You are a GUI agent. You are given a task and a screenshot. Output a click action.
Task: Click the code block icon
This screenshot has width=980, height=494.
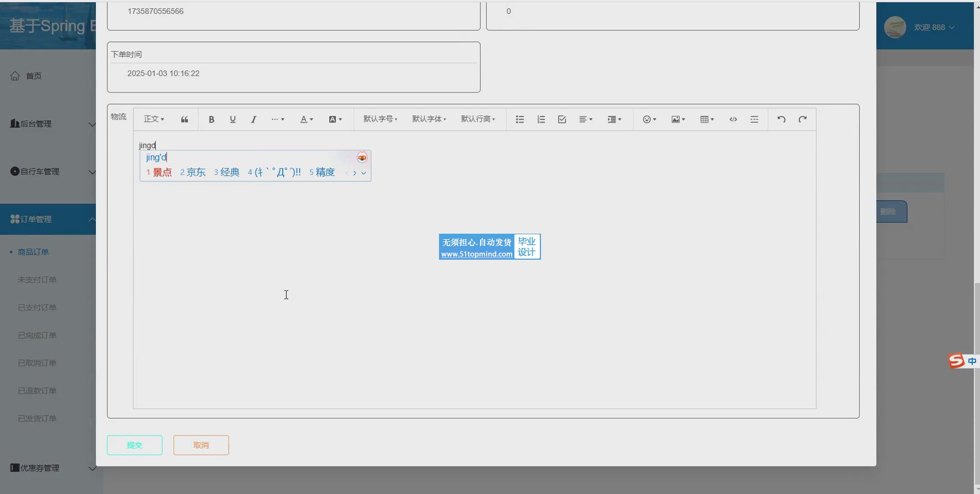(x=733, y=120)
